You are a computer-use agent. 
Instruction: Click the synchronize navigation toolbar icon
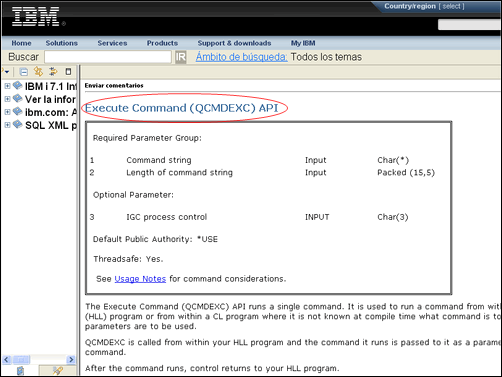[53, 72]
